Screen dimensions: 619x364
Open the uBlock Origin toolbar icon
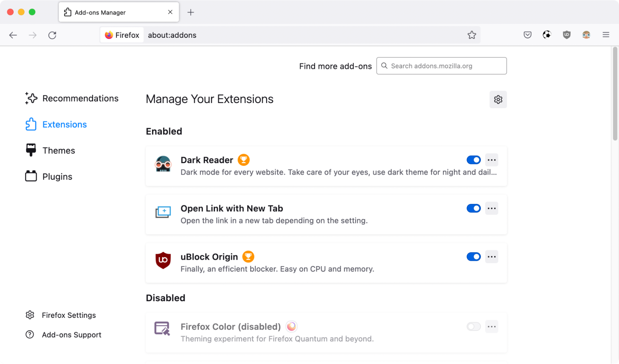[567, 35]
